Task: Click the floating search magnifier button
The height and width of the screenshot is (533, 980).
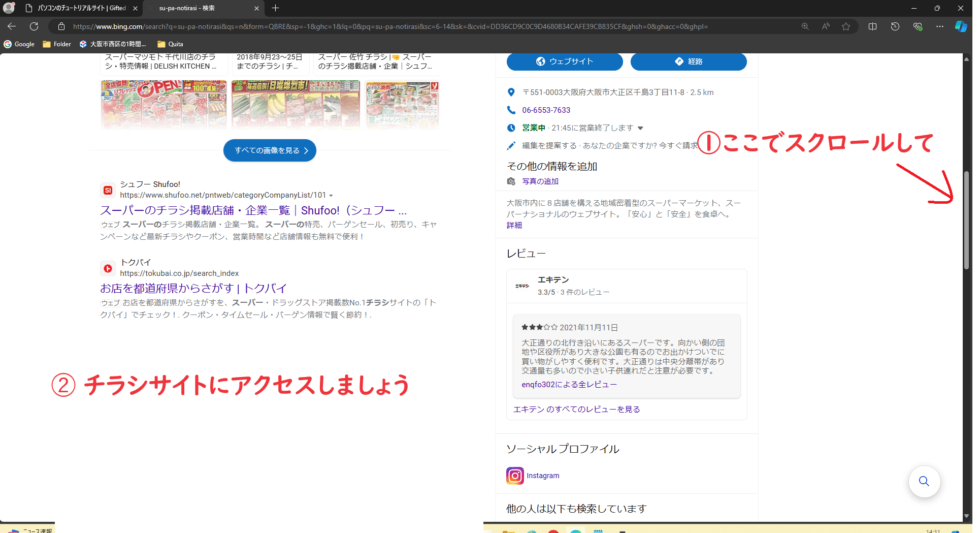Action: click(924, 481)
